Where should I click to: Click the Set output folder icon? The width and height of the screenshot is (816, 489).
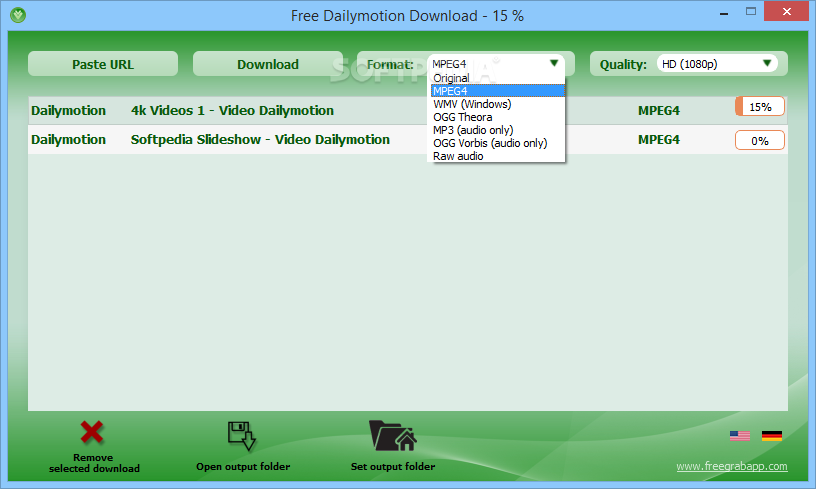393,435
